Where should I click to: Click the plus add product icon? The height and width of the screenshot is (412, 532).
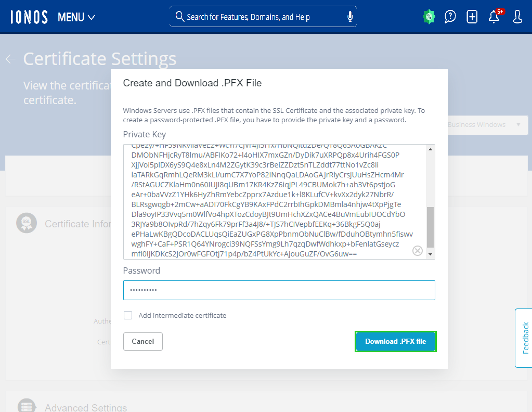click(x=472, y=17)
